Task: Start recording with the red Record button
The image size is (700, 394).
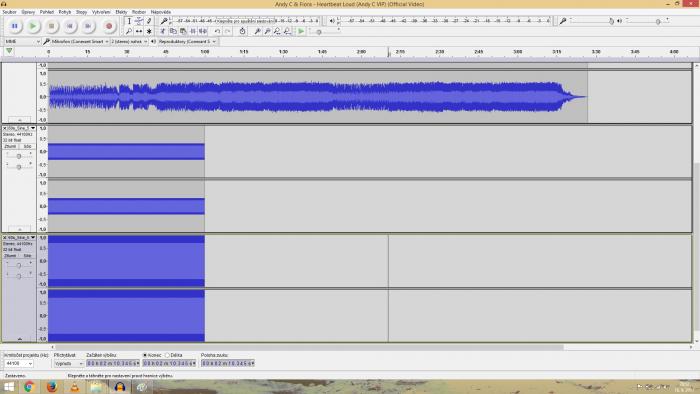Action: 109,26
